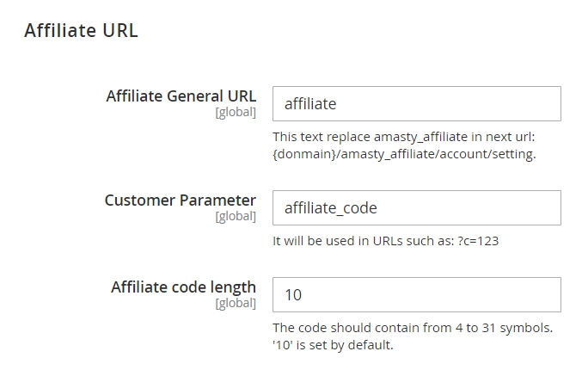588x370 pixels.
Task: Place cursor on the 'affiliate_code' value
Action: click(x=330, y=207)
